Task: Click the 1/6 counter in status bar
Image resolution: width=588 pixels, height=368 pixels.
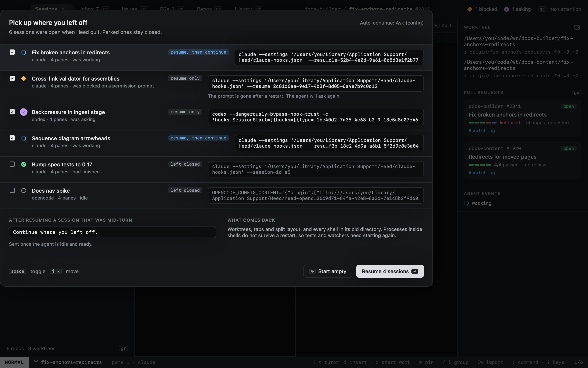Action: pos(578,362)
